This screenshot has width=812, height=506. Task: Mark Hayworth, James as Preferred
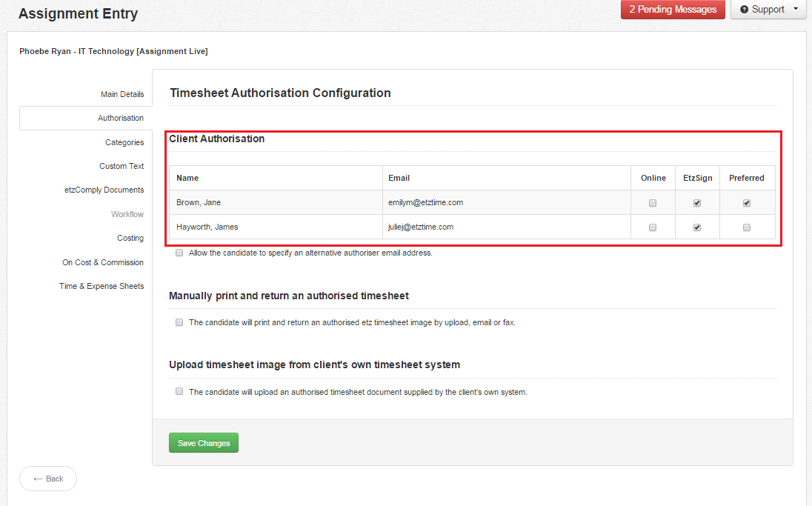747,227
